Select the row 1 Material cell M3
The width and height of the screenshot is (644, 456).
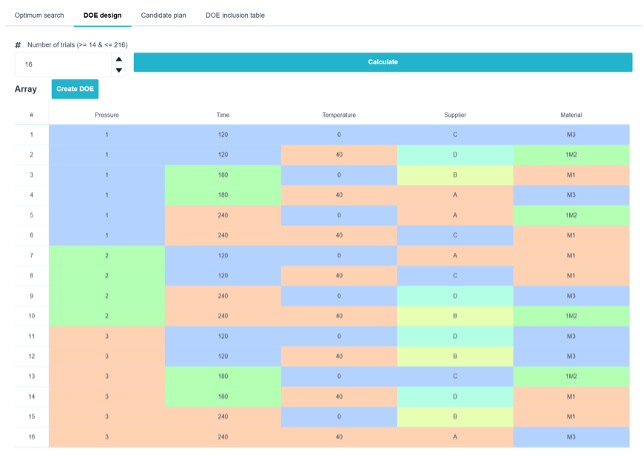571,135
